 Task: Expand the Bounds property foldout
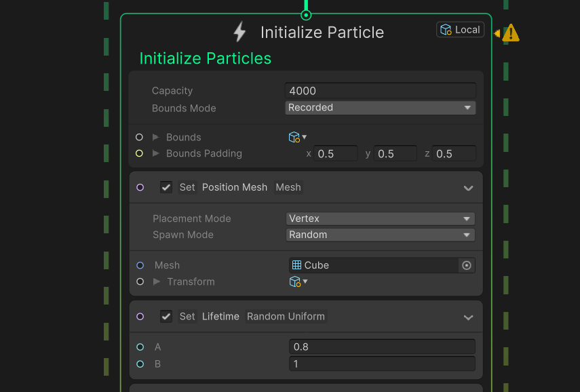[156, 137]
